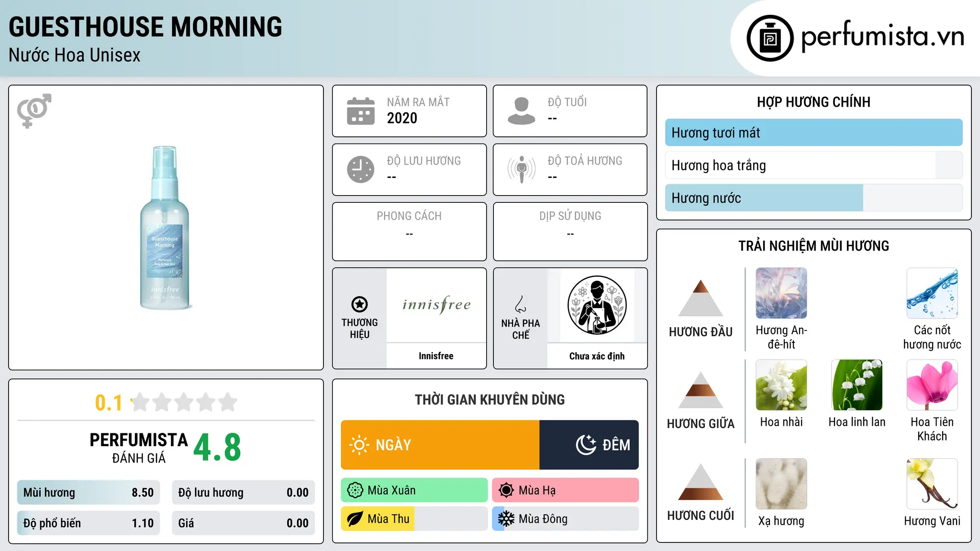
Task: Click the Dịp sử dụng card
Action: 570,231
